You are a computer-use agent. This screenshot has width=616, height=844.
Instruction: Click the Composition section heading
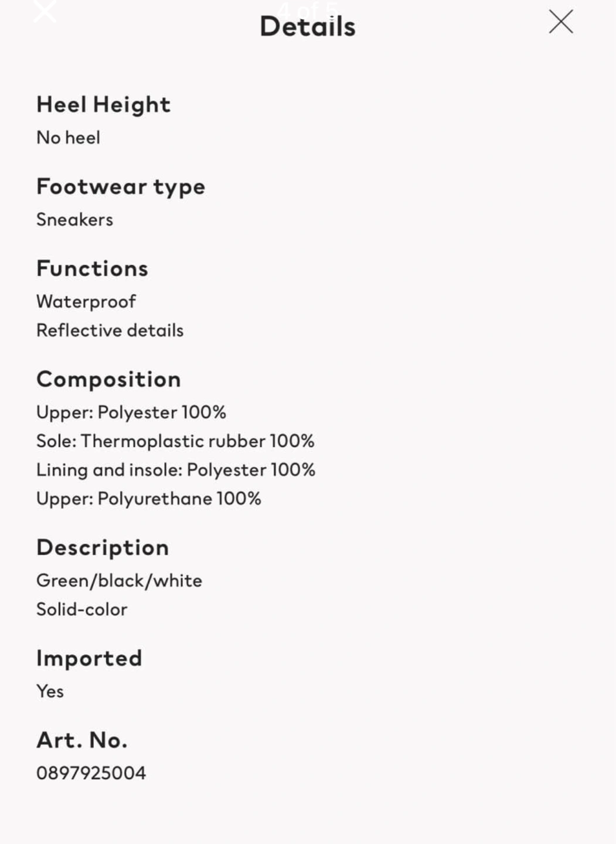click(108, 379)
